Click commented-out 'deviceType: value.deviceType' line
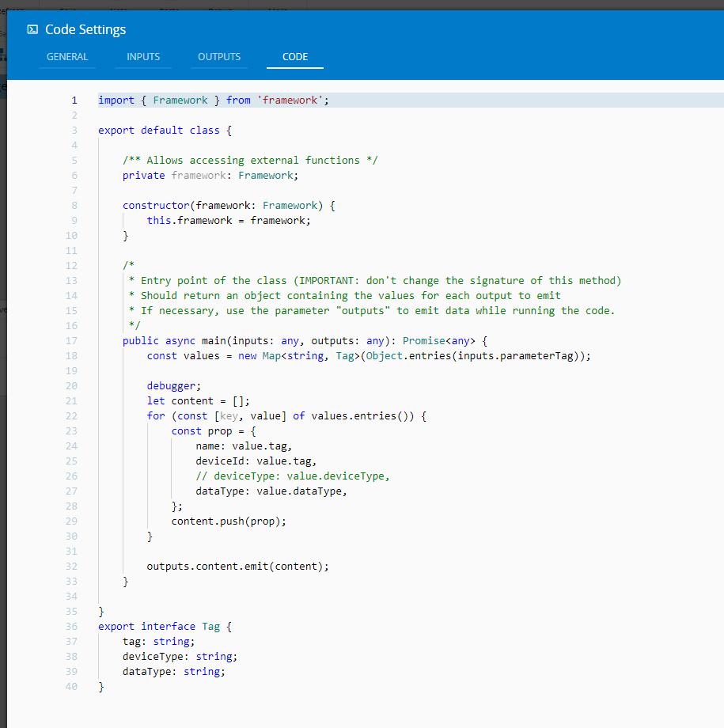This screenshot has width=724, height=728. click(293, 476)
